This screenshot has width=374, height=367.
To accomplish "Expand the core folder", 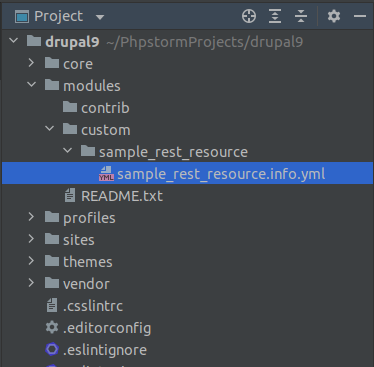I will (31, 63).
